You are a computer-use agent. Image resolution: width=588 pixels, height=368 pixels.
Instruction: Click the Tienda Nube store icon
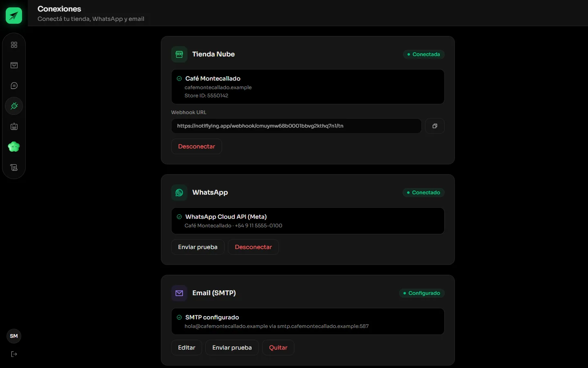179,54
